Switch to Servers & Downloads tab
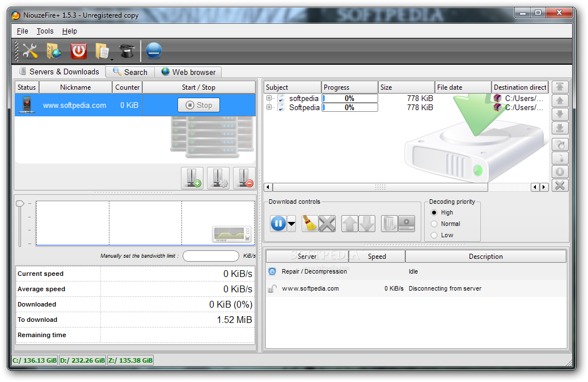The image size is (588, 382). pos(59,72)
